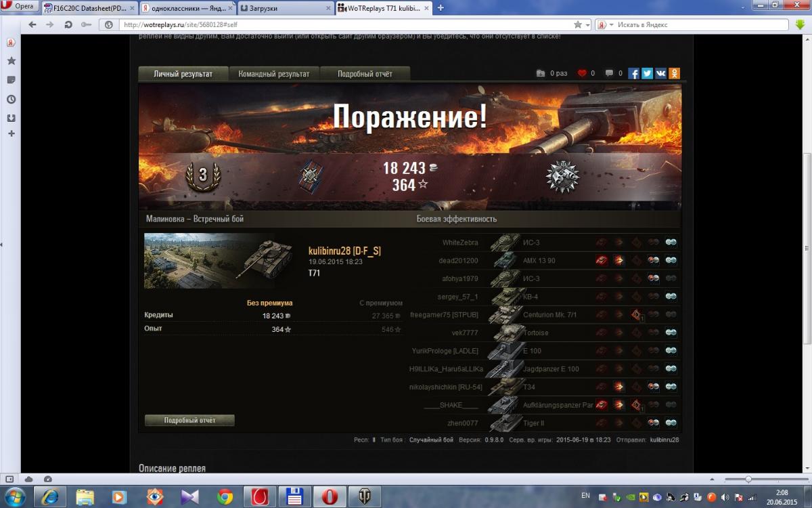Click player name ____SHAKE____
This screenshot has width=812, height=508.
point(451,405)
